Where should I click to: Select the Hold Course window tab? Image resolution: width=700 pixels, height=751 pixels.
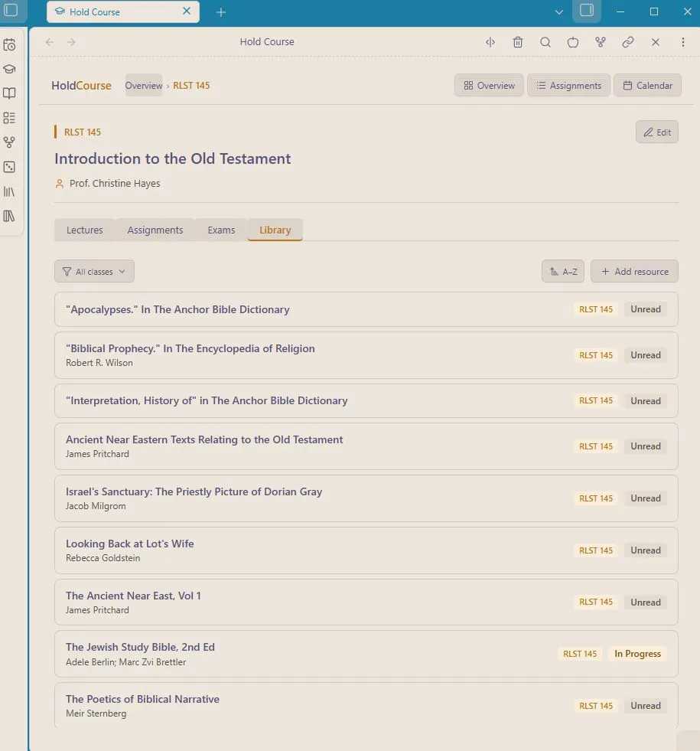click(x=123, y=11)
